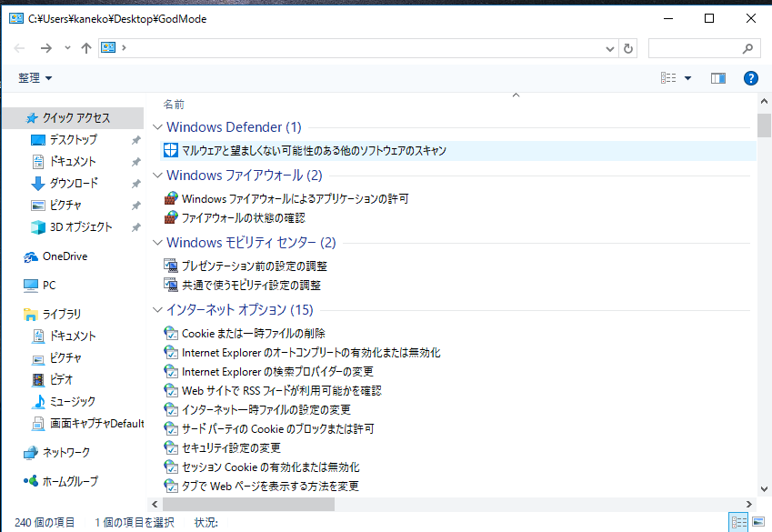Navigate up using the up arrow icon
The image size is (772, 532).
coord(86,48)
